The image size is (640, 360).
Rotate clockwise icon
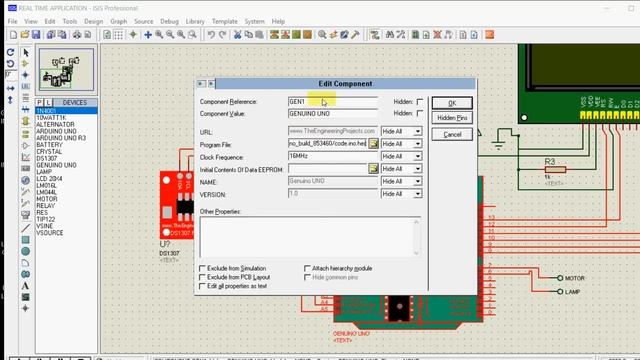tap(11, 52)
